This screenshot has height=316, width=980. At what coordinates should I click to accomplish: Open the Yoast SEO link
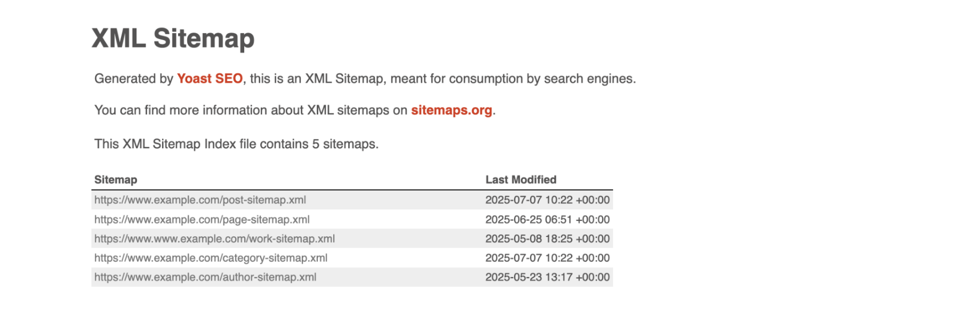coord(210,79)
